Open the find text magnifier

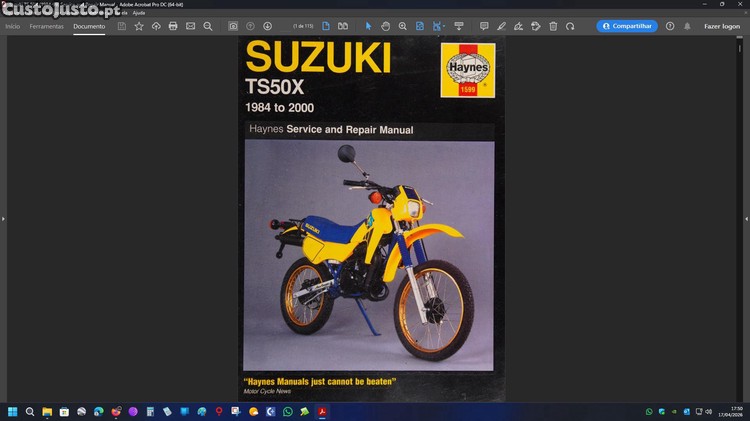(208, 26)
